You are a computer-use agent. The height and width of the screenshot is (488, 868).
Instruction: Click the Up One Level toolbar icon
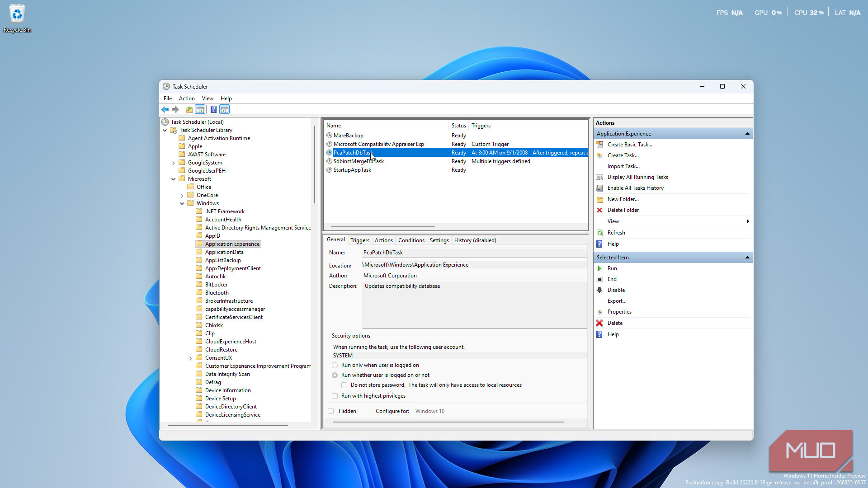tap(189, 109)
